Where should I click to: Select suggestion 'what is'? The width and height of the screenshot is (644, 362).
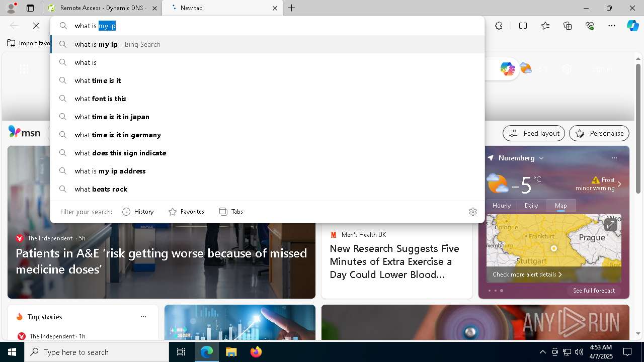click(x=268, y=62)
